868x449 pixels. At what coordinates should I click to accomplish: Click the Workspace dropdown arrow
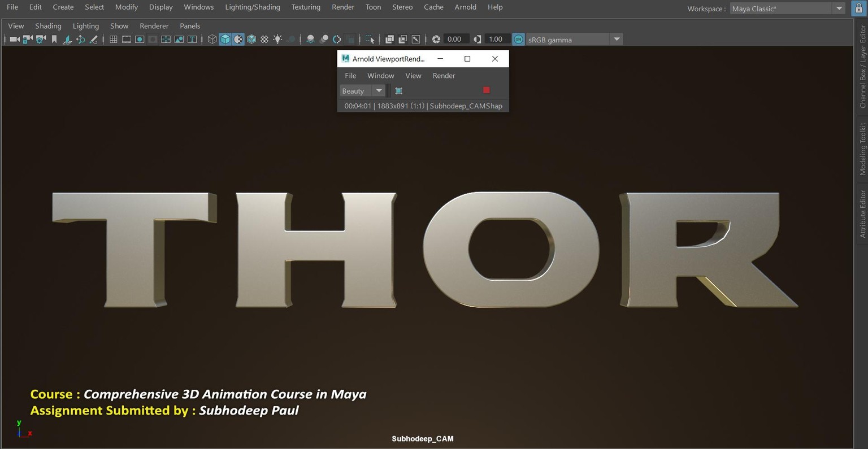click(x=839, y=8)
